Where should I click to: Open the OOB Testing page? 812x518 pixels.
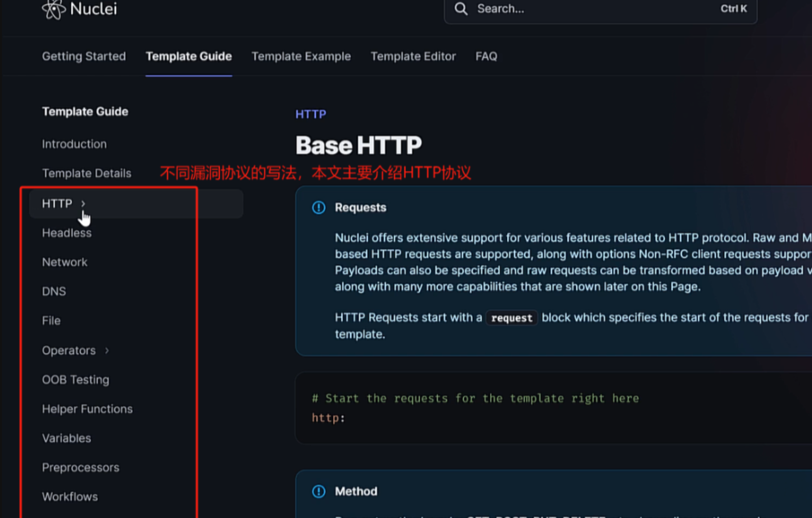click(76, 380)
